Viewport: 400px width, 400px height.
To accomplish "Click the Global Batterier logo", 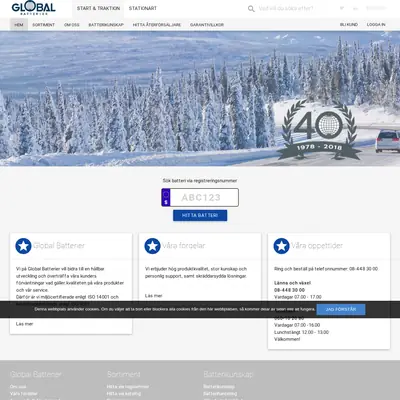I will point(33,8).
